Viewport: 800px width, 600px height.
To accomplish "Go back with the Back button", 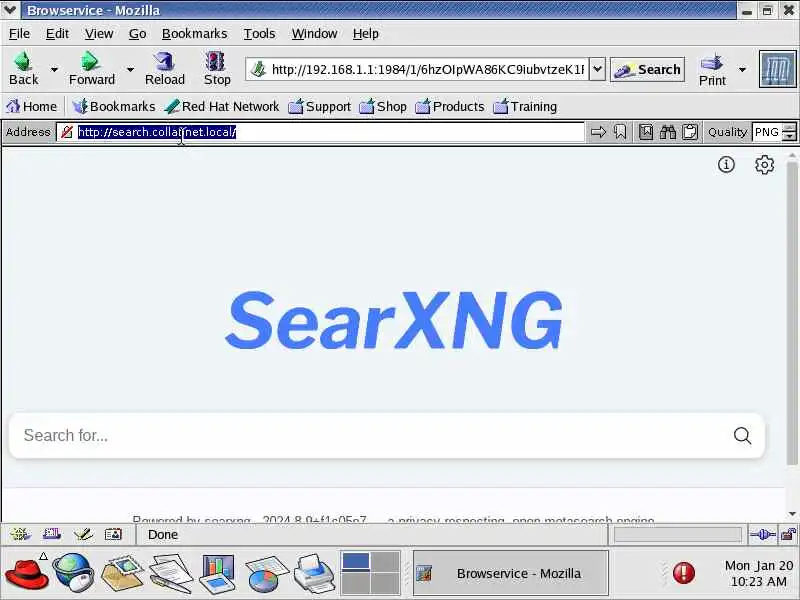I will pyautogui.click(x=23, y=69).
